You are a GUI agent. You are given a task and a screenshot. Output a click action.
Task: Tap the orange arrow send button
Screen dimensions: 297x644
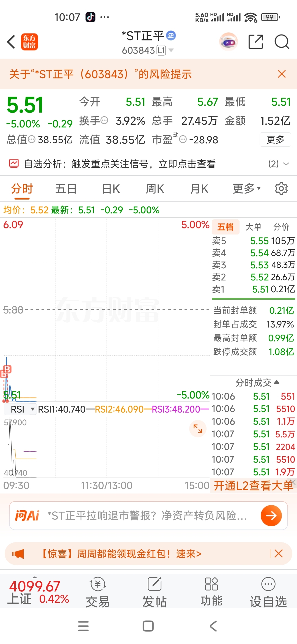point(271,515)
